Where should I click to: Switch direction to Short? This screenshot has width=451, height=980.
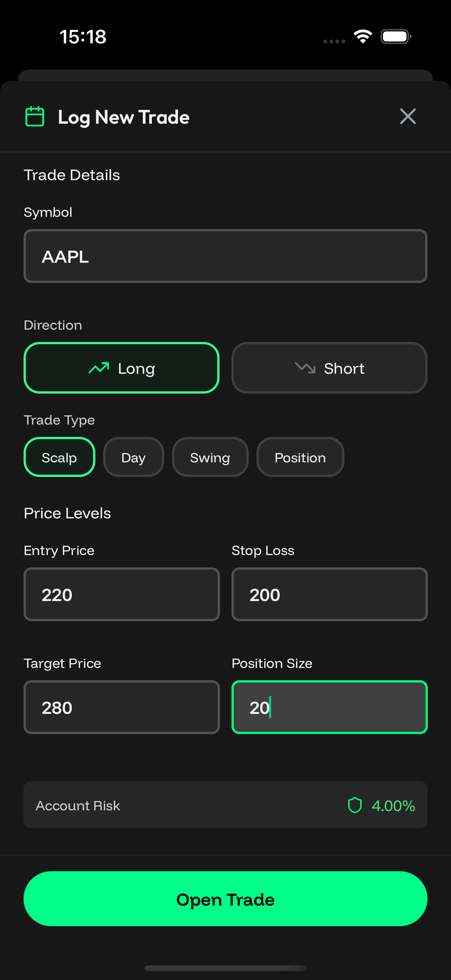point(329,368)
